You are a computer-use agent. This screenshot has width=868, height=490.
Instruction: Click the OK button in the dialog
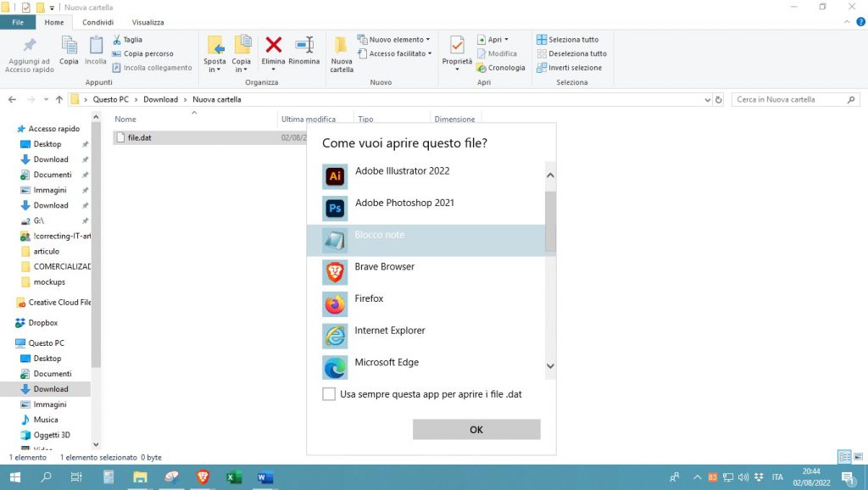[476, 429]
